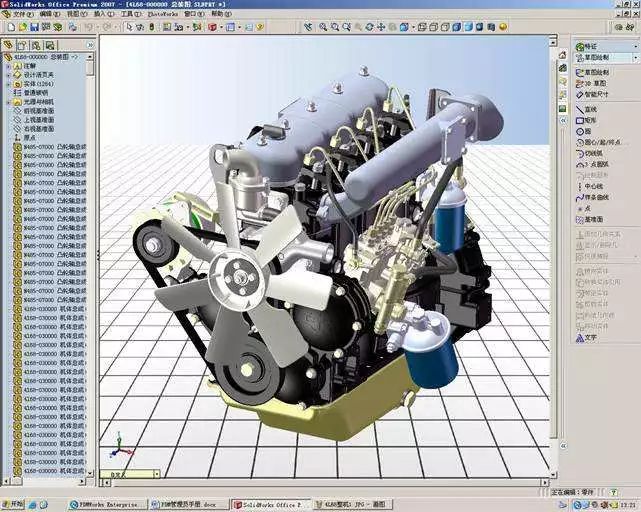Click the graphics area horizontal scrollbar

coord(325,483)
